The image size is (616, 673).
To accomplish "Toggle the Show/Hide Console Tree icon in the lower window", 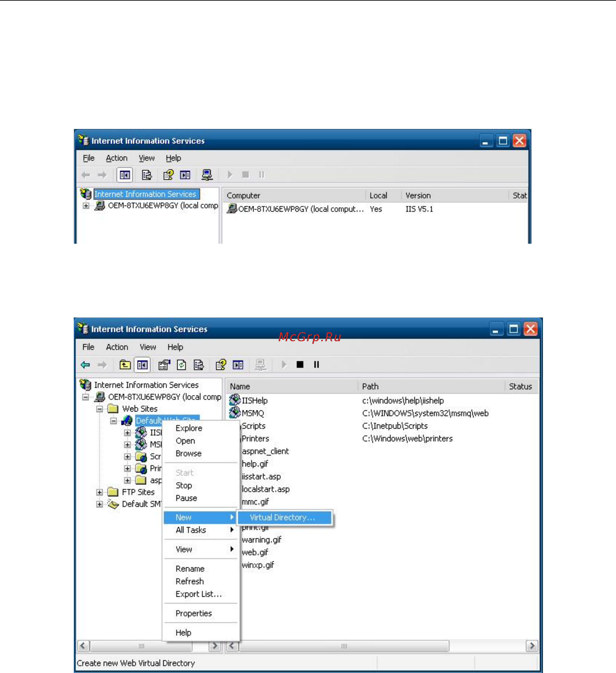I will point(142,365).
